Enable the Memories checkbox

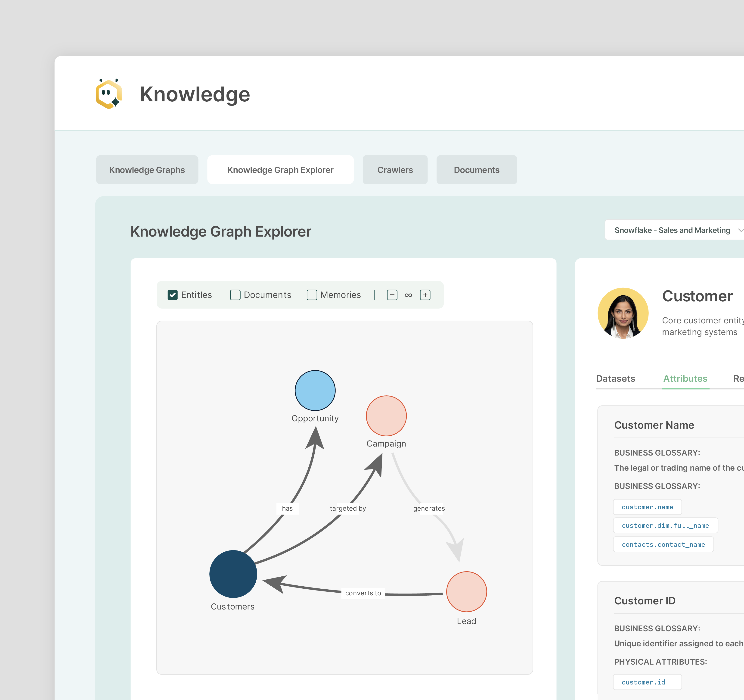(x=312, y=295)
